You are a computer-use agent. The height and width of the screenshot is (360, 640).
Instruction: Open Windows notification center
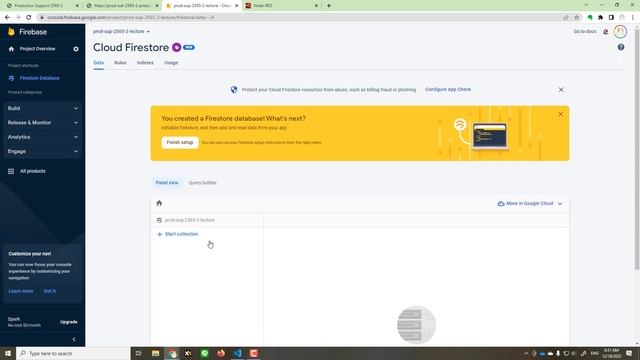[x=629, y=353]
